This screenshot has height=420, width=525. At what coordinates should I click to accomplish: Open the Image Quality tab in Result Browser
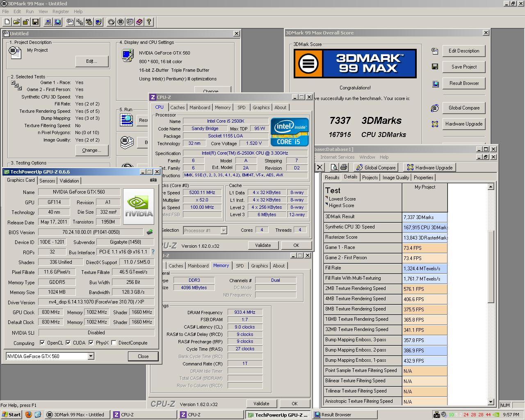[395, 178]
